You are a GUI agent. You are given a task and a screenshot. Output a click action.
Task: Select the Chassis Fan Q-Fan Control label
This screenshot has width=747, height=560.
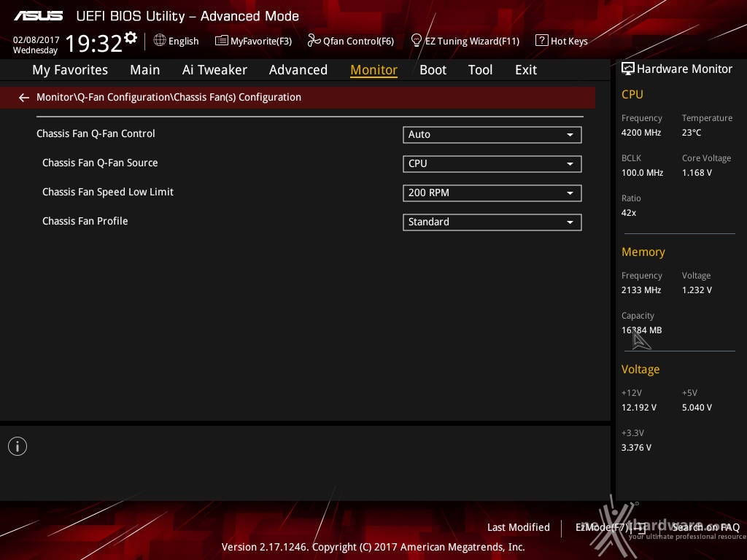(96, 134)
